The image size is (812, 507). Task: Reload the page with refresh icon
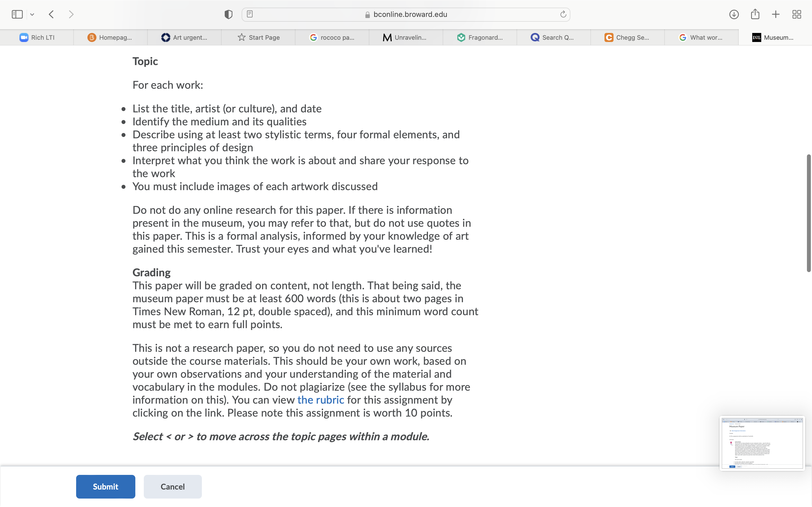click(x=563, y=14)
